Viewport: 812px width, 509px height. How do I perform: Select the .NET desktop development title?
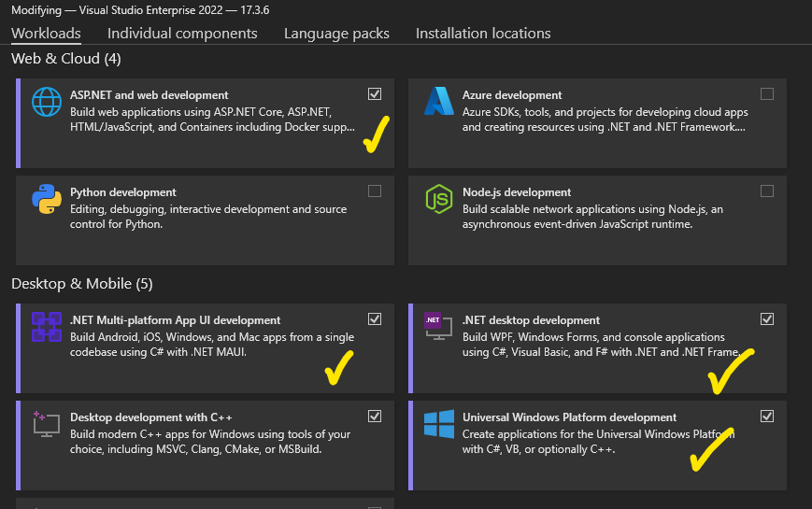click(532, 320)
